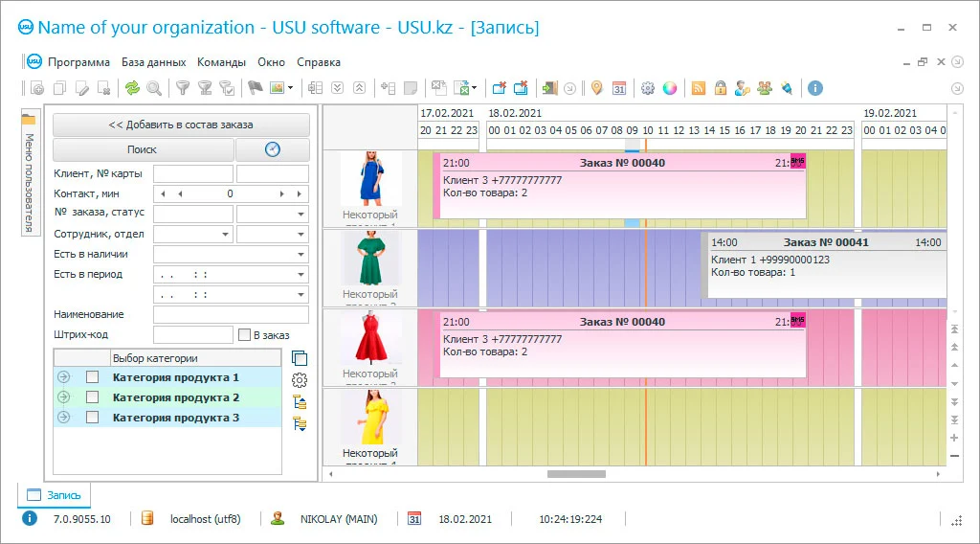Viewport: 980px width, 544px height.
Task: Open the 'Сотрудник' employee dropdown
Action: tap(225, 234)
